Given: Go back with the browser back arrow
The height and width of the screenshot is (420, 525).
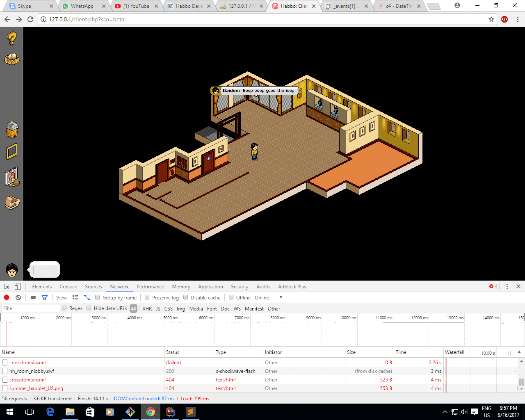Looking at the screenshot, I should pyautogui.click(x=7, y=19).
